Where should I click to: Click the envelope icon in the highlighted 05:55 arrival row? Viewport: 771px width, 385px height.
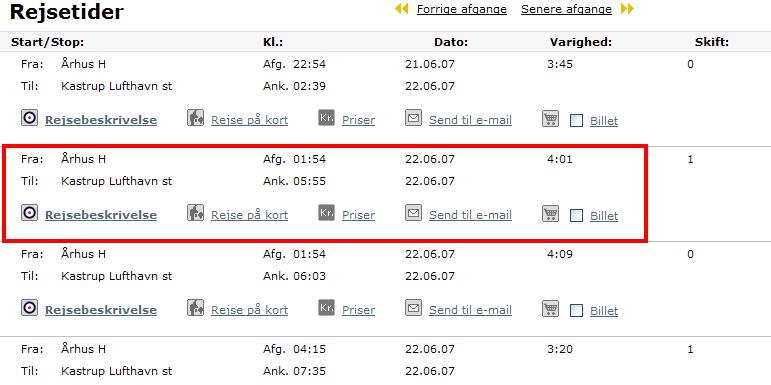coord(414,213)
